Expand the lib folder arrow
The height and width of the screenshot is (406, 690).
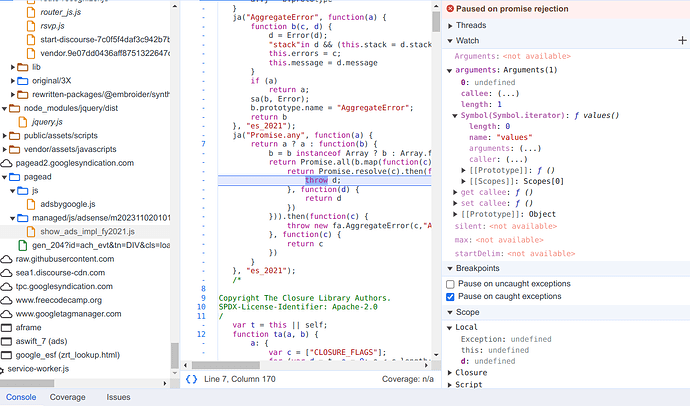coord(13,67)
